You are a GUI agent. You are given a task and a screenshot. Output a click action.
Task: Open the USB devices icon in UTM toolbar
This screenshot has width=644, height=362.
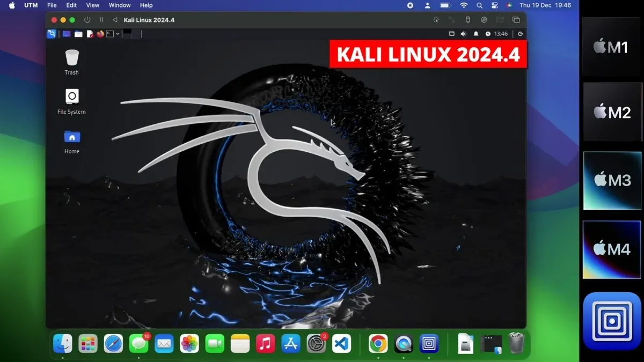[467, 20]
